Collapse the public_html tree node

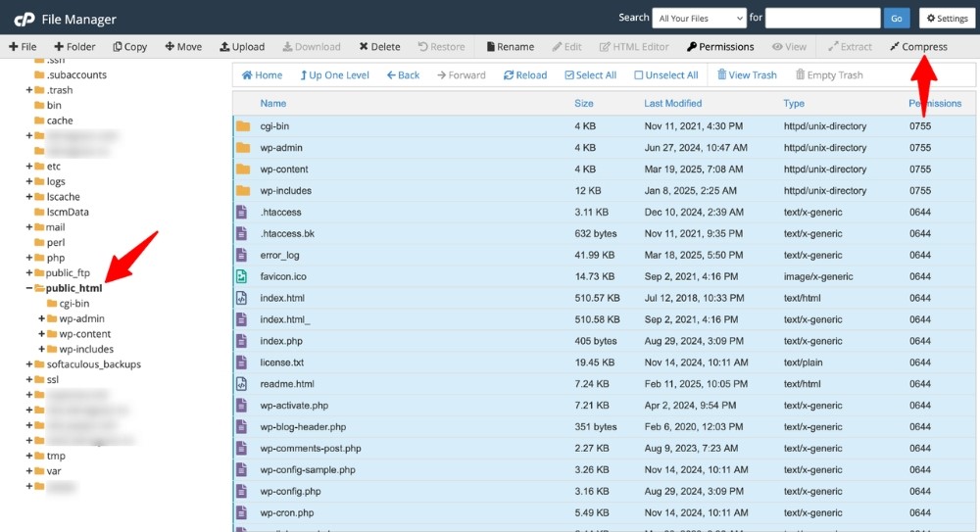pyautogui.click(x=28, y=288)
